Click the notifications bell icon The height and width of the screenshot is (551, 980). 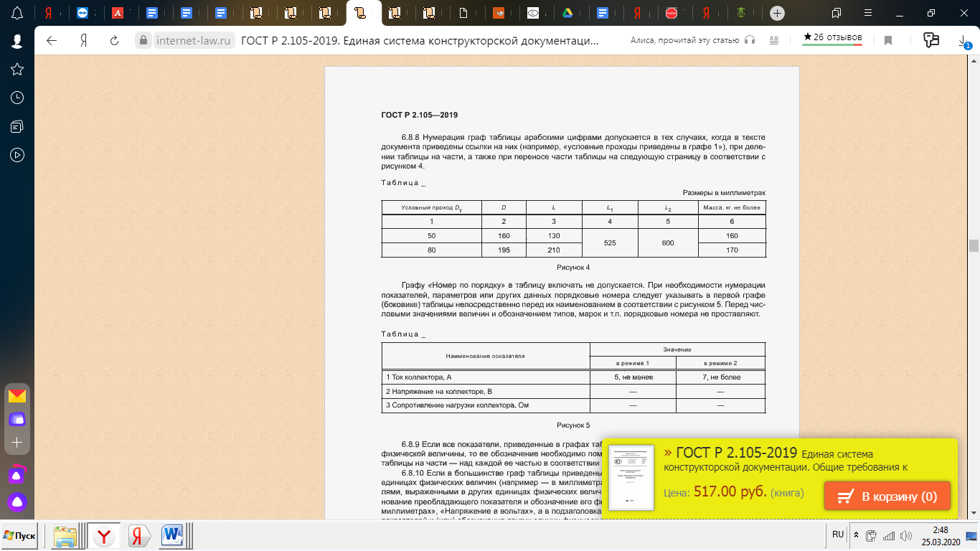[17, 13]
